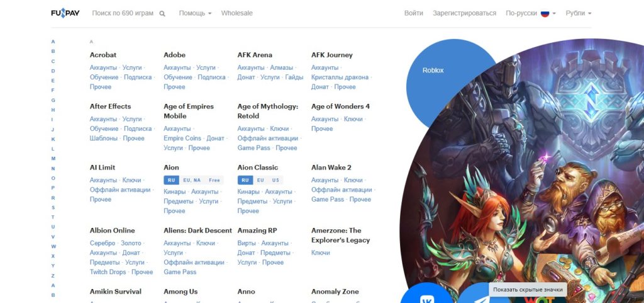Click the Russian flag language icon
This screenshot has height=303, width=644.
545,13
